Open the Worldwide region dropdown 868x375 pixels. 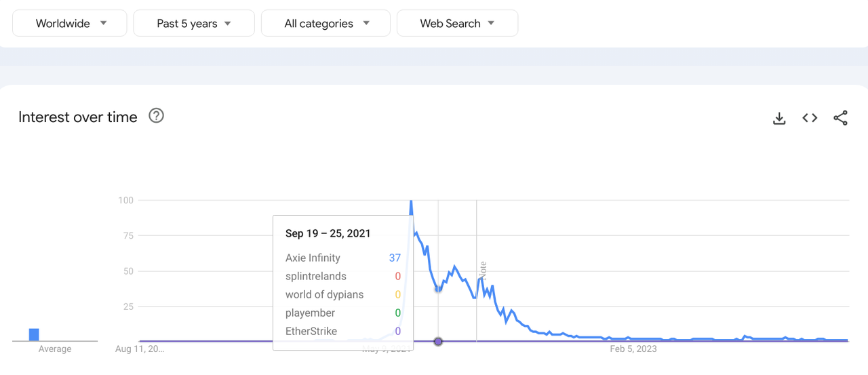pos(70,23)
